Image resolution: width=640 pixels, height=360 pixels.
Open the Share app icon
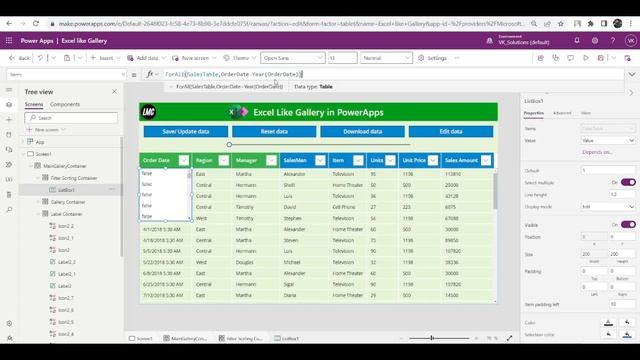point(540,58)
